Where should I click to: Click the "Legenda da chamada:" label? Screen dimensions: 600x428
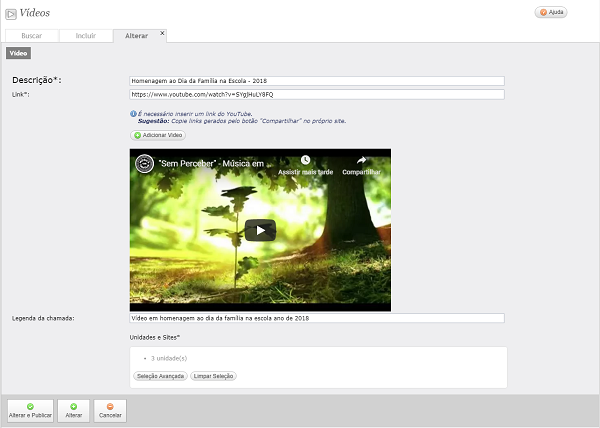coord(43,318)
